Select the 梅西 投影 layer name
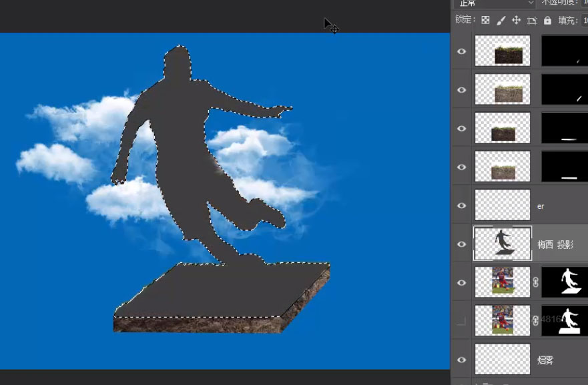This screenshot has width=588, height=385. (555, 245)
